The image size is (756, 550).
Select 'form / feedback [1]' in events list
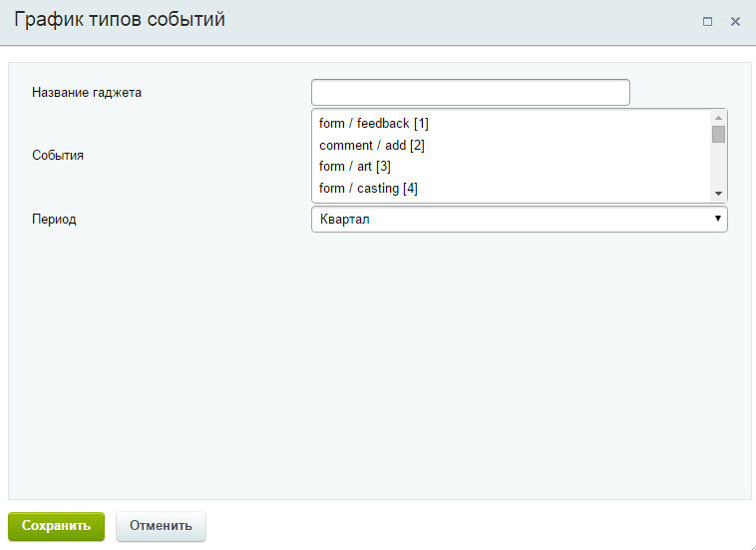[374, 124]
